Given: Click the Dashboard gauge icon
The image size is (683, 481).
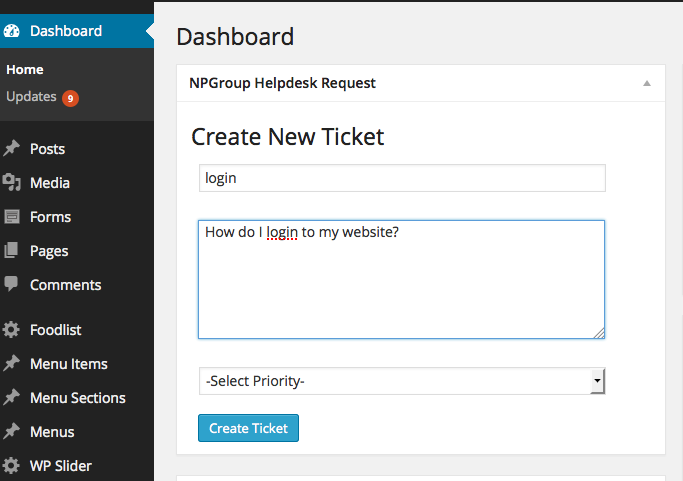Looking at the screenshot, I should point(11,31).
